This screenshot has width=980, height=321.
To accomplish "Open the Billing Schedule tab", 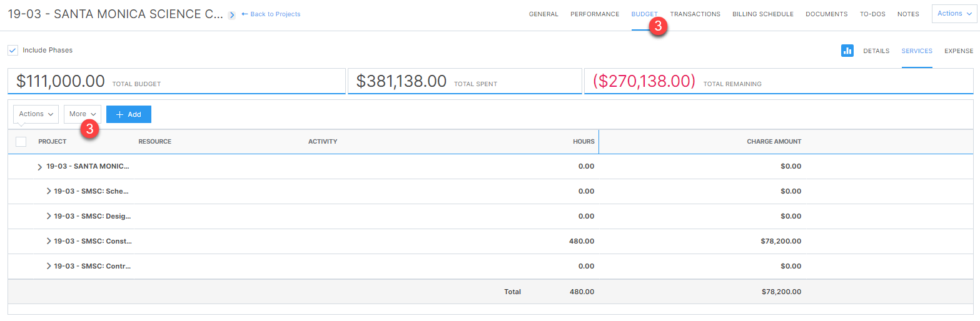I will [762, 14].
